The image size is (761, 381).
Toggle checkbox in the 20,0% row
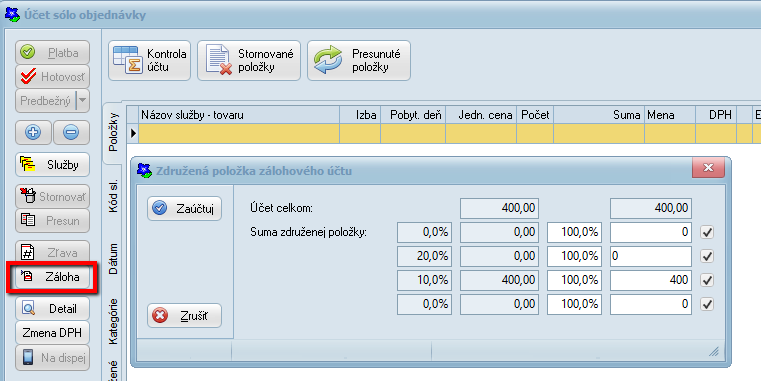(707, 256)
